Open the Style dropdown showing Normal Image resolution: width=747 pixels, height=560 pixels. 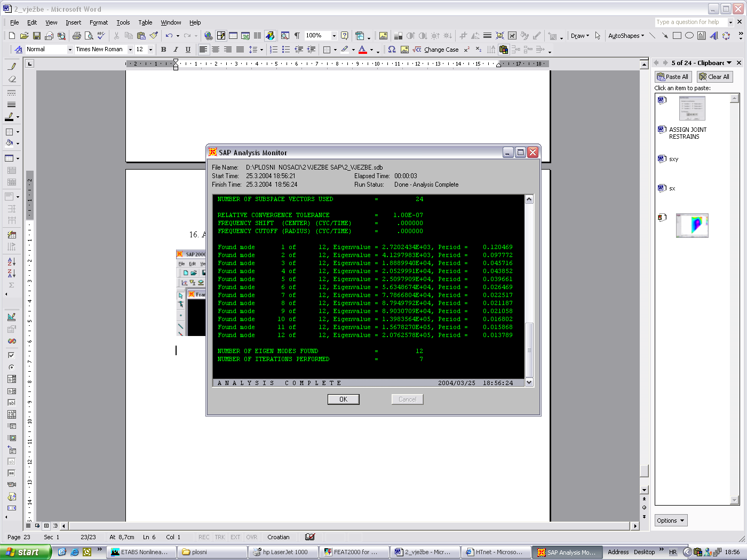click(70, 50)
